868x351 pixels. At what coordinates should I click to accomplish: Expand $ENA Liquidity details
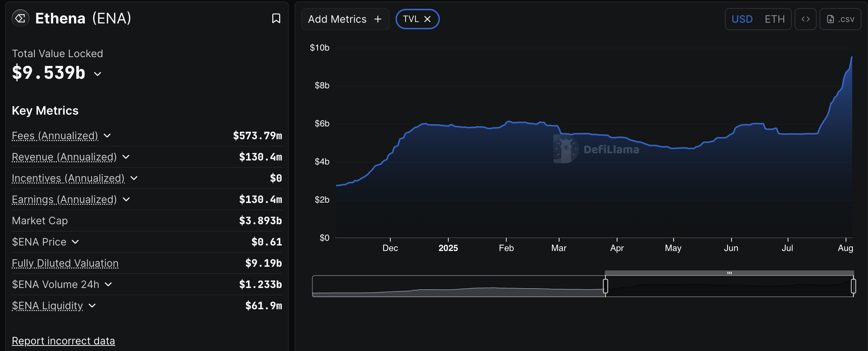[92, 306]
